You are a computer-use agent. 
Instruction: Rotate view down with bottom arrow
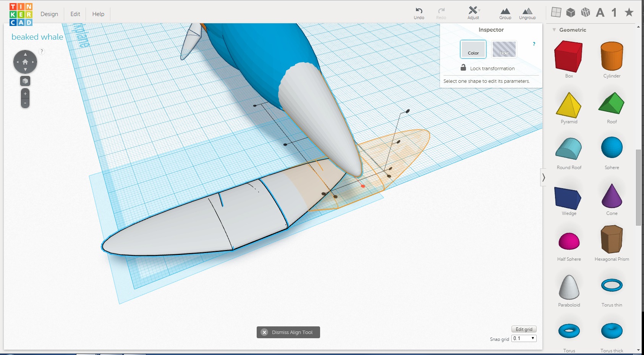point(25,69)
